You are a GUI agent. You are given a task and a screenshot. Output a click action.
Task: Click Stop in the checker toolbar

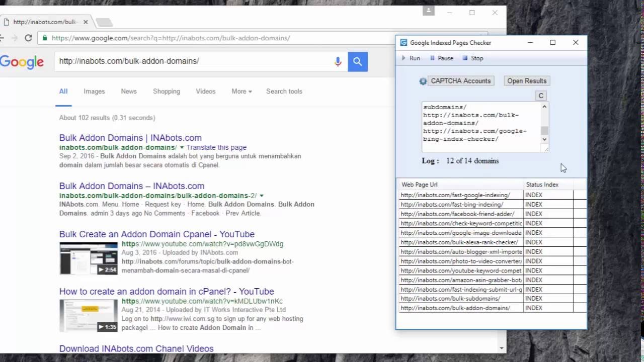tap(473, 58)
